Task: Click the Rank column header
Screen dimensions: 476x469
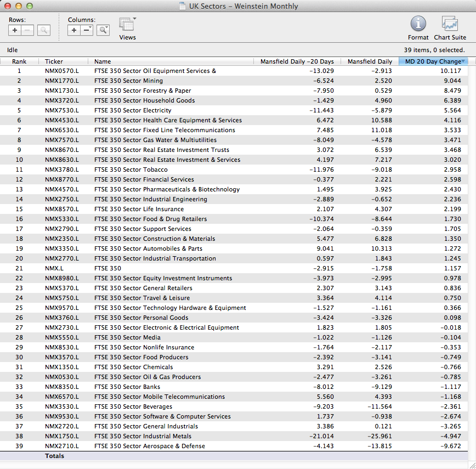Action: [x=19, y=61]
